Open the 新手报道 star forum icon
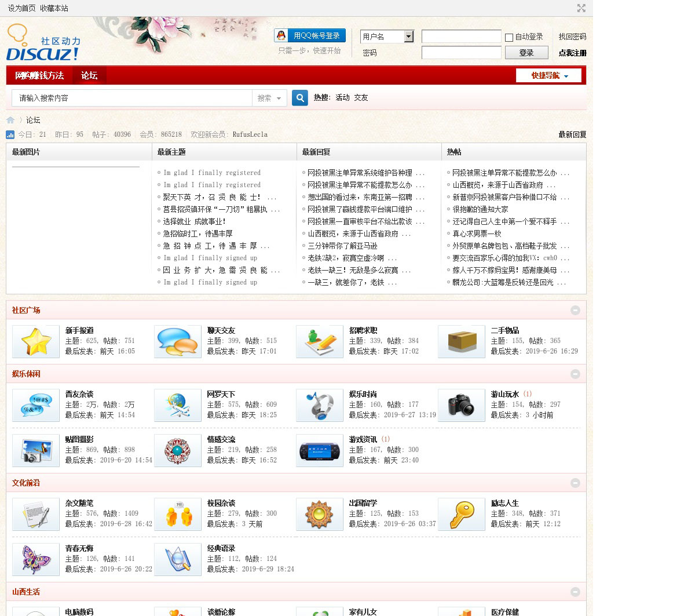695x616 pixels. click(36, 341)
